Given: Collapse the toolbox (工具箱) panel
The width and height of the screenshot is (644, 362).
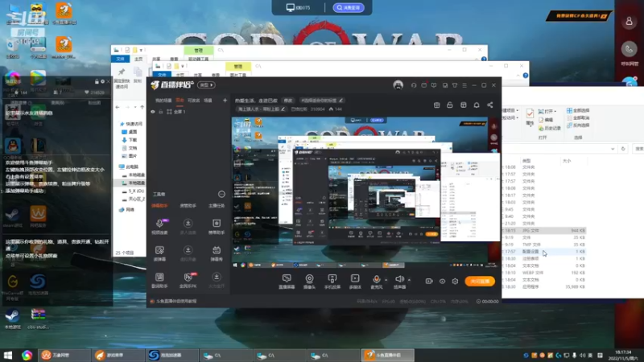Looking at the screenshot, I should click(x=221, y=194).
